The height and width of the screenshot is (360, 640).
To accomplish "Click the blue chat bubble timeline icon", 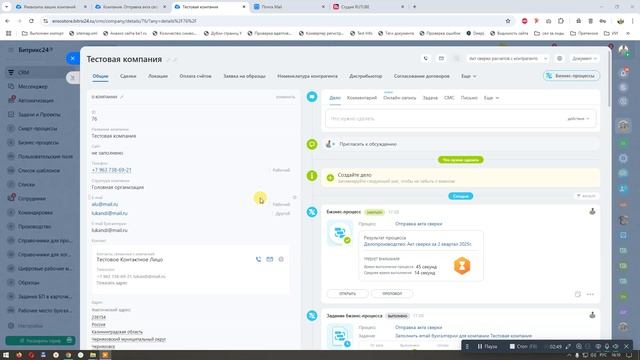I will click(x=312, y=97).
